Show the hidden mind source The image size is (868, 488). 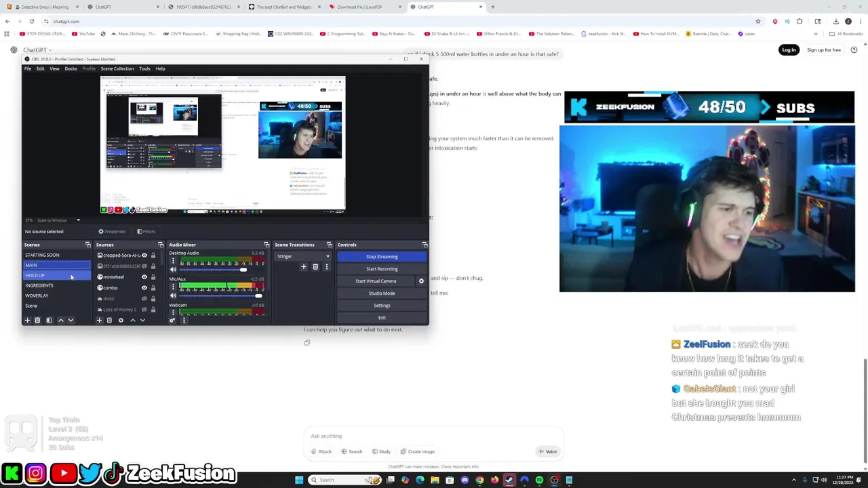144,299
